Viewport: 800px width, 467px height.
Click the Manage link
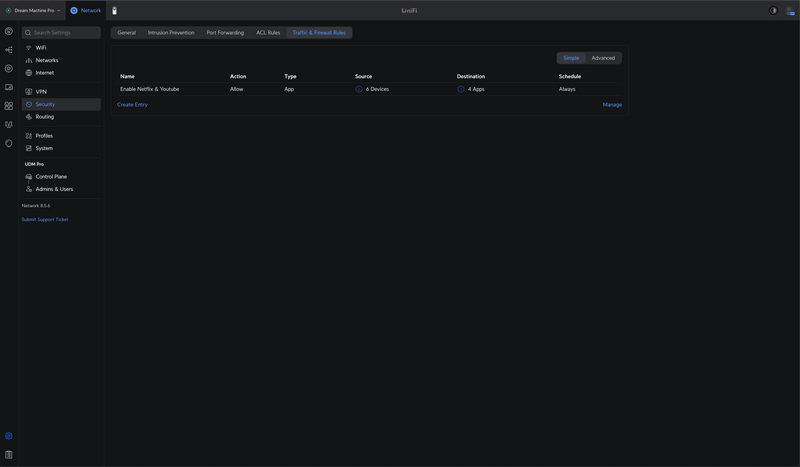(612, 105)
